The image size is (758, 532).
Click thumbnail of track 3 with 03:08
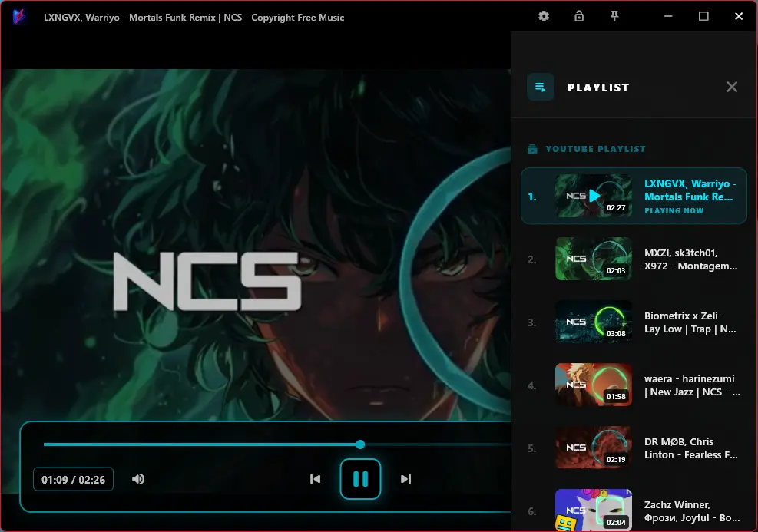coord(594,322)
